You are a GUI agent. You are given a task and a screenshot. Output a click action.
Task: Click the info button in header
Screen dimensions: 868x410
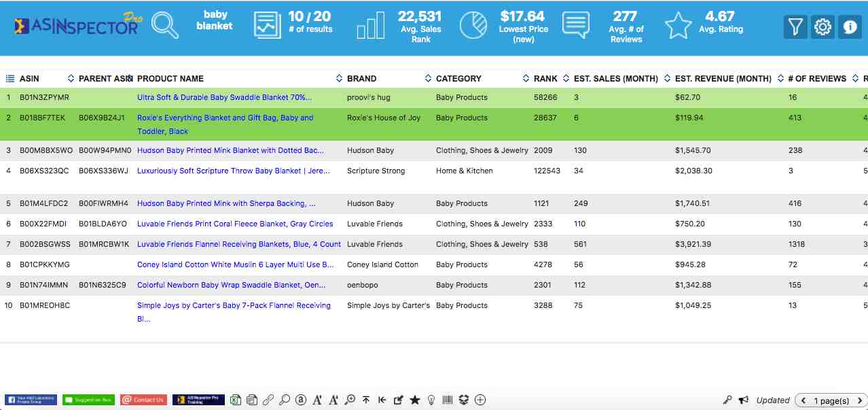click(x=850, y=27)
